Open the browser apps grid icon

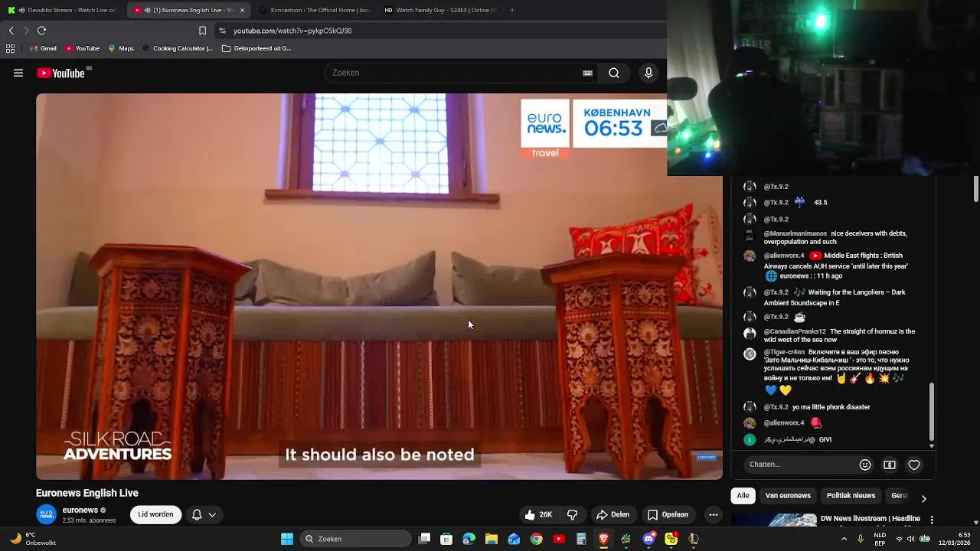pos(10,48)
